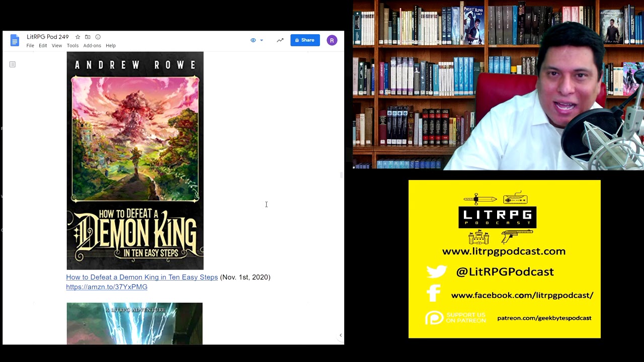Click the @LitRPGPodcast Twitter handle
The width and height of the screenshot is (644, 362).
click(x=505, y=272)
